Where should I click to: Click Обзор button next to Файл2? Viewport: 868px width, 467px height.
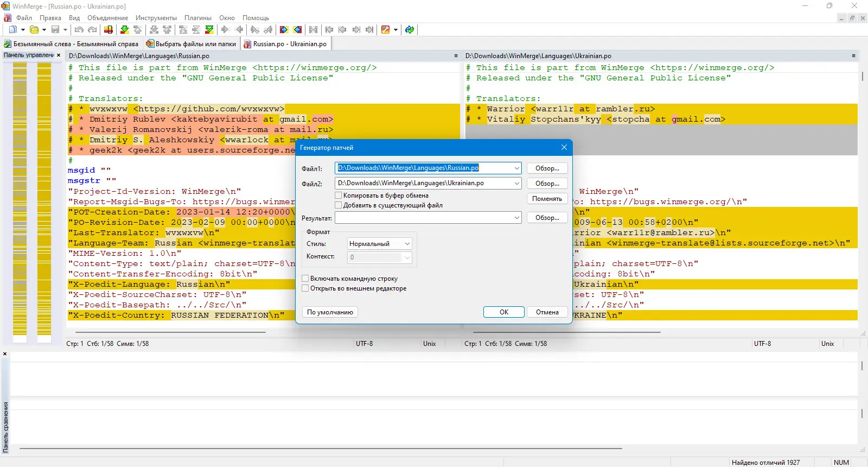[x=547, y=184]
